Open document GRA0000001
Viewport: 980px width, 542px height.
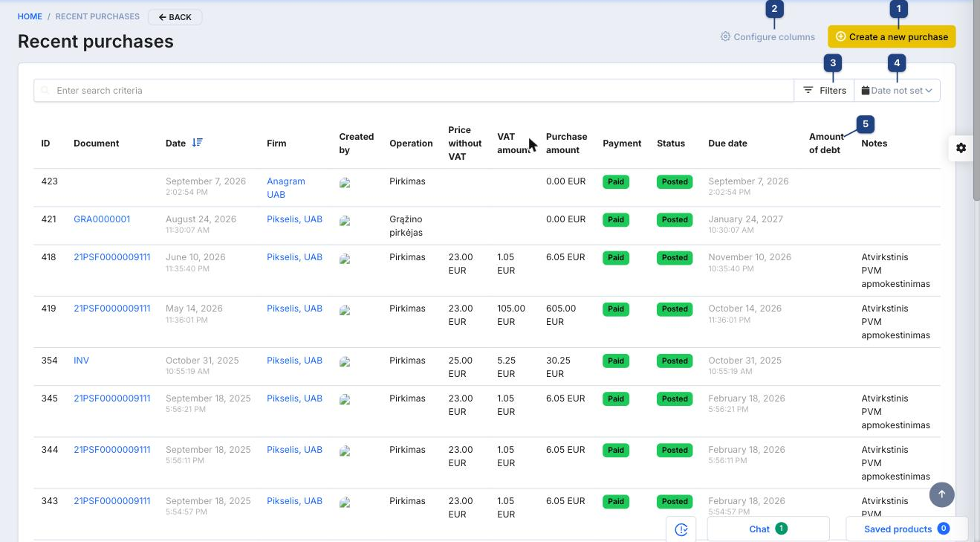(x=102, y=219)
